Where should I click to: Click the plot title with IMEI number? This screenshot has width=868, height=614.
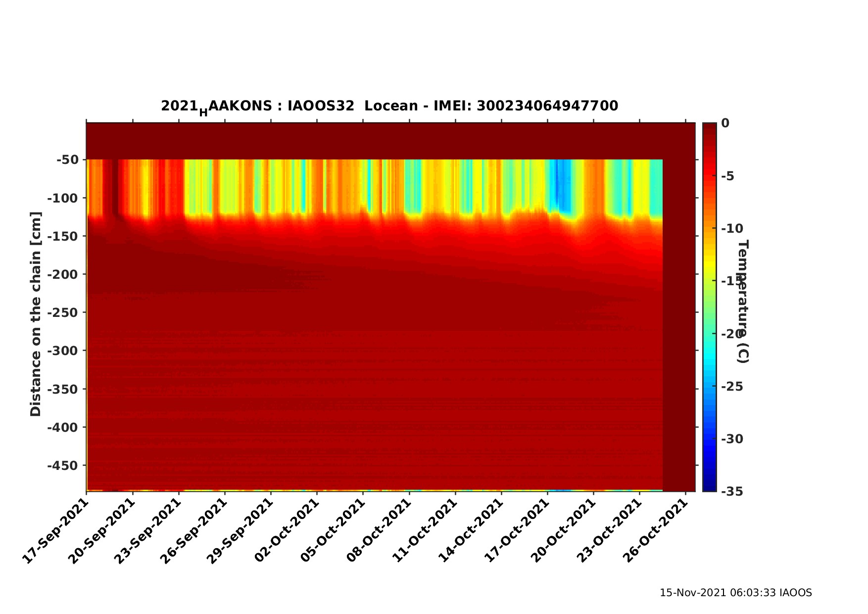coord(389,106)
